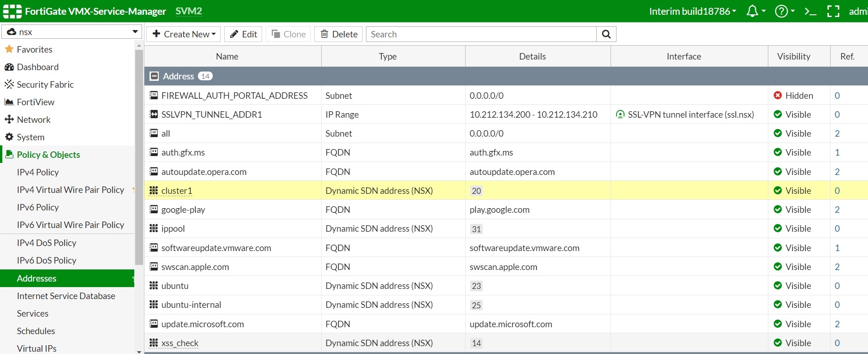868x354 pixels.
Task: Open the notifications bell icon
Action: pyautogui.click(x=752, y=11)
